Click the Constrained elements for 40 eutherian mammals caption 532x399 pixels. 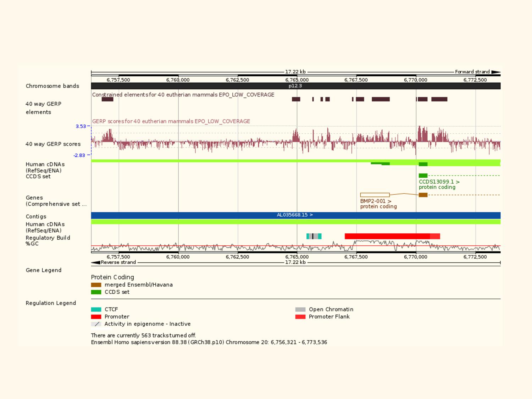tap(183, 95)
